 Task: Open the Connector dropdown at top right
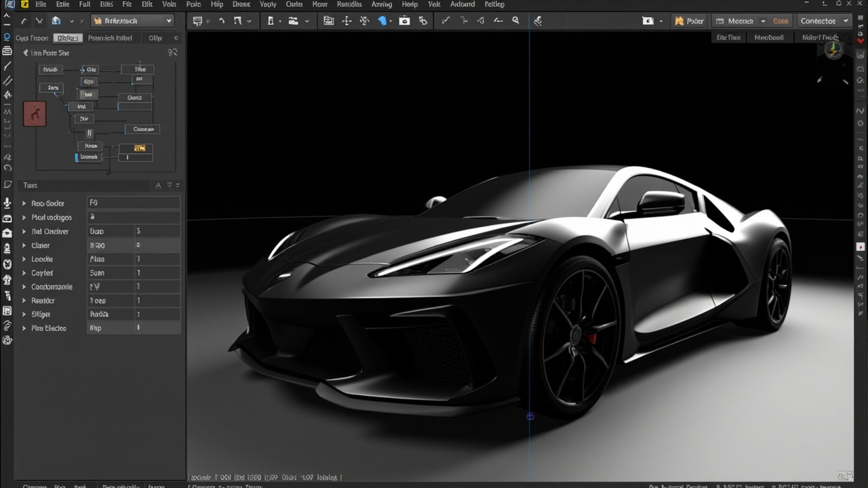(823, 21)
